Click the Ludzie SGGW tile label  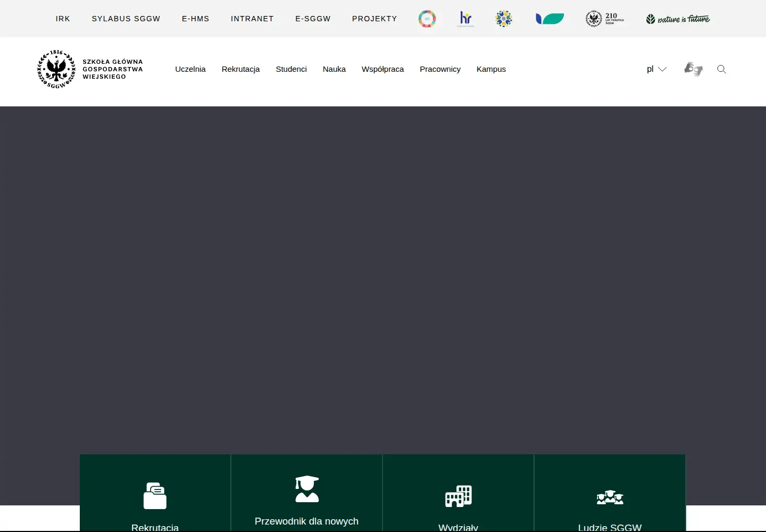pyautogui.click(x=610, y=527)
